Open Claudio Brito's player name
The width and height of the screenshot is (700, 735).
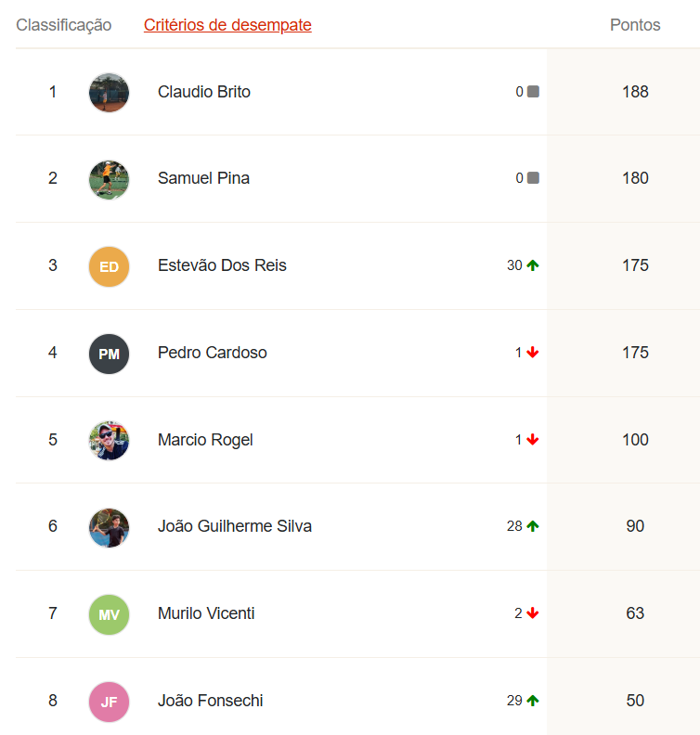pos(204,92)
